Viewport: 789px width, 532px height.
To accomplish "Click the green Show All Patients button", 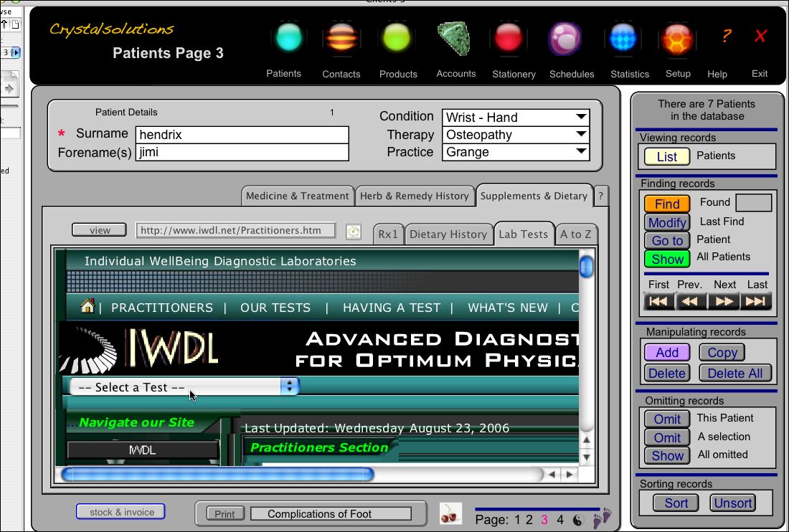I will point(667,259).
